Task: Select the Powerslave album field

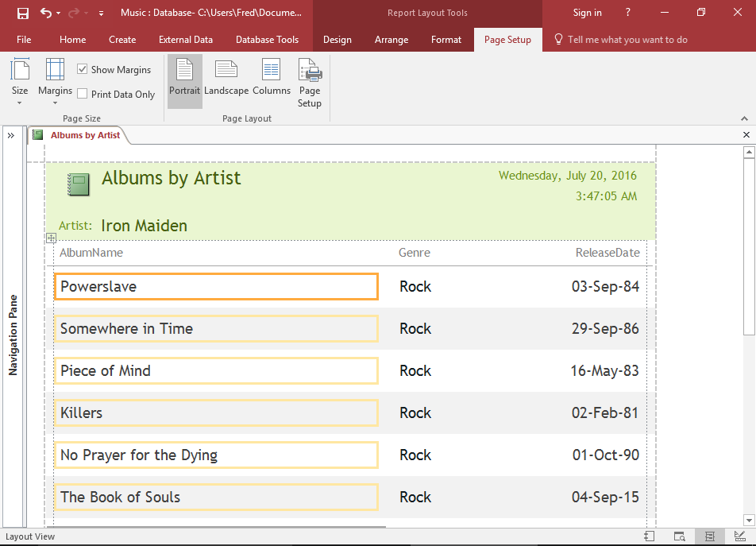Action: pyautogui.click(x=216, y=286)
